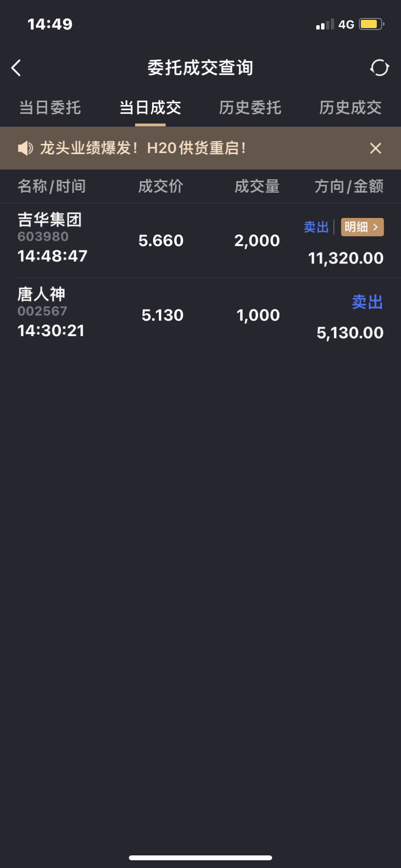Tap the speaker announcement icon
Viewport: 401px width, 868px height.
tap(25, 148)
